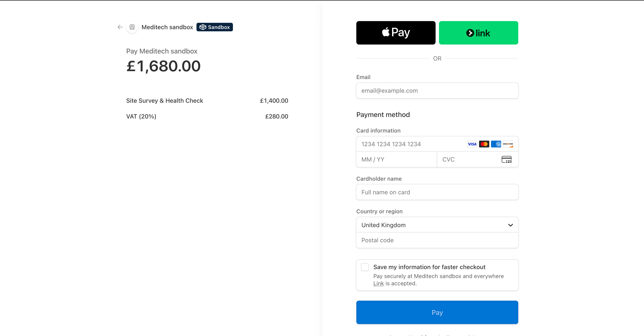Click the Visa card logo

click(x=472, y=144)
